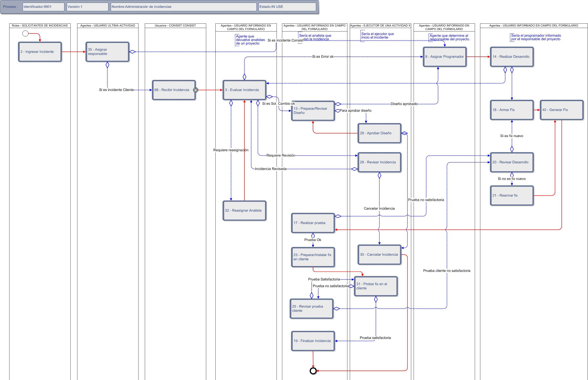Click the 'Si es incidente Consist' label
Image resolution: width=588 pixels, height=380 pixels.
285,40
